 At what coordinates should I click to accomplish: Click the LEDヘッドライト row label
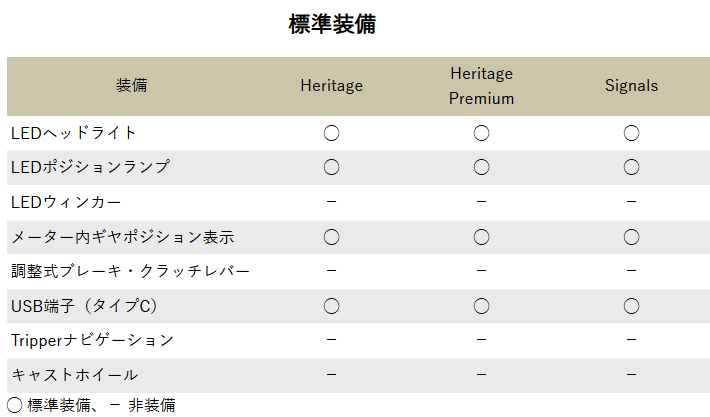(x=73, y=133)
